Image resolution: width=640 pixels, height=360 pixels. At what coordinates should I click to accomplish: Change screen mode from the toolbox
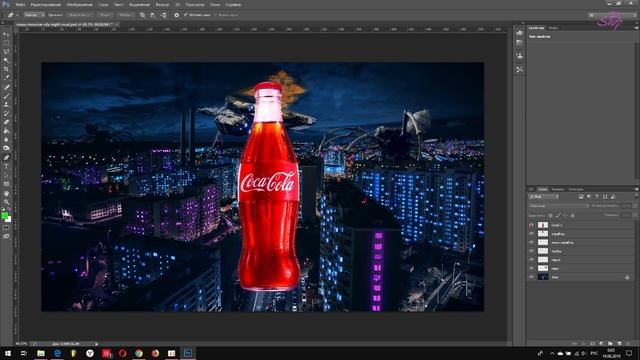click(x=6, y=236)
